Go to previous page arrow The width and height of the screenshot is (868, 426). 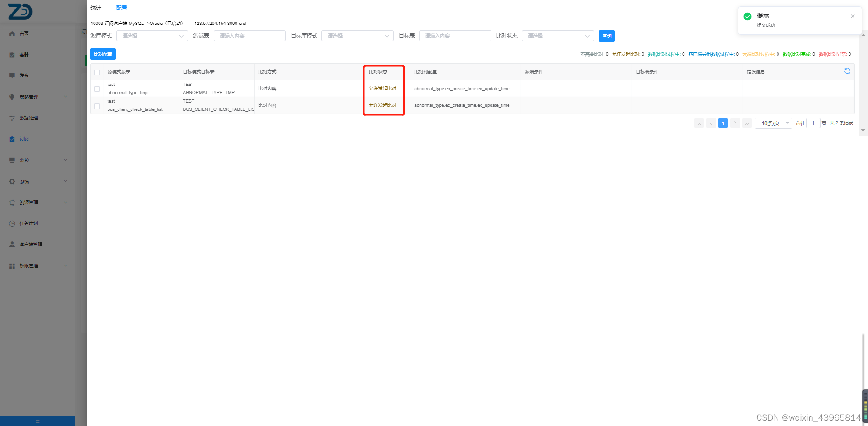[x=711, y=123]
